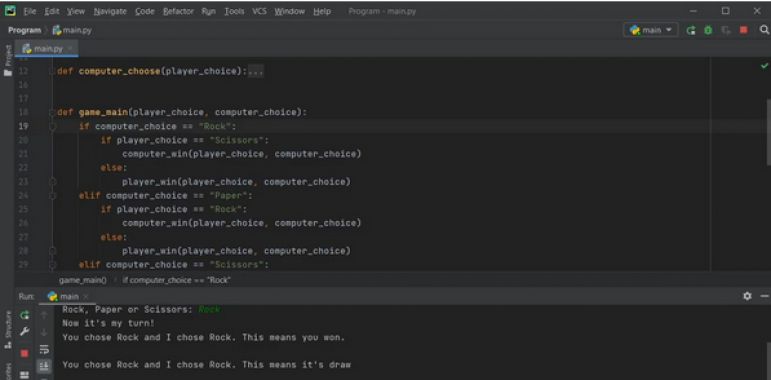
Task: Close the main run tab
Action: [85, 296]
